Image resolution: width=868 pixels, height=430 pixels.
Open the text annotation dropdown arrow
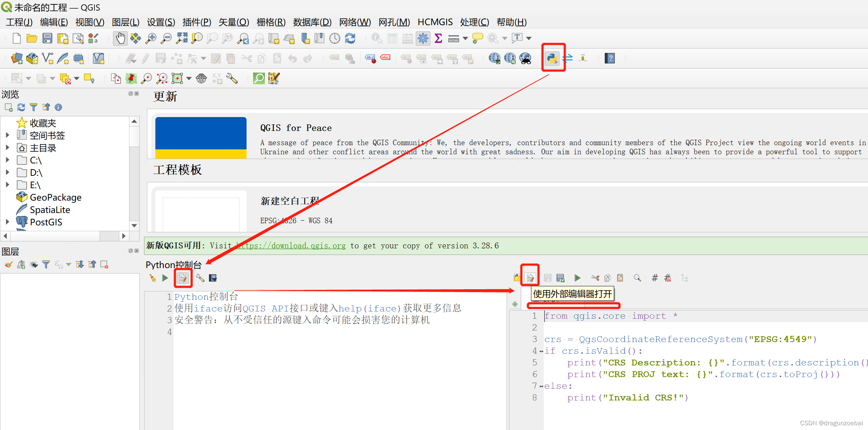point(529,38)
